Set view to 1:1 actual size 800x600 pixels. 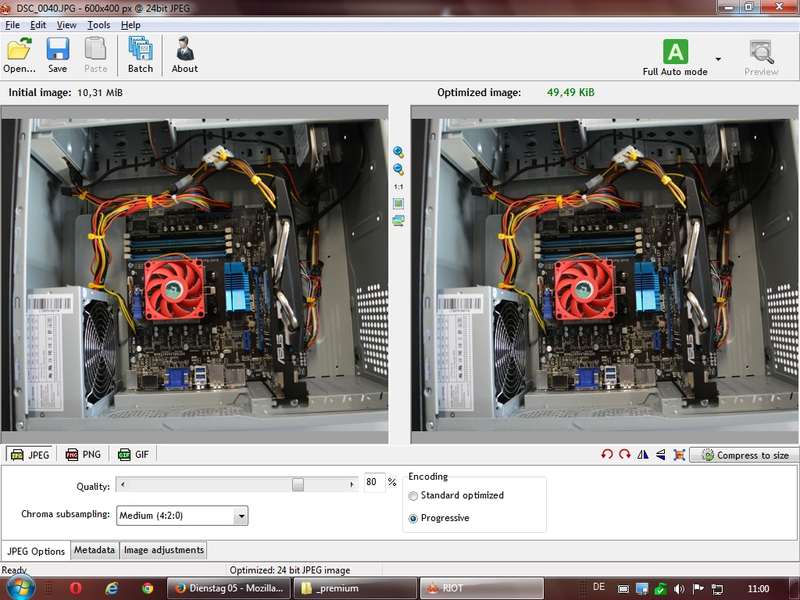pos(398,187)
